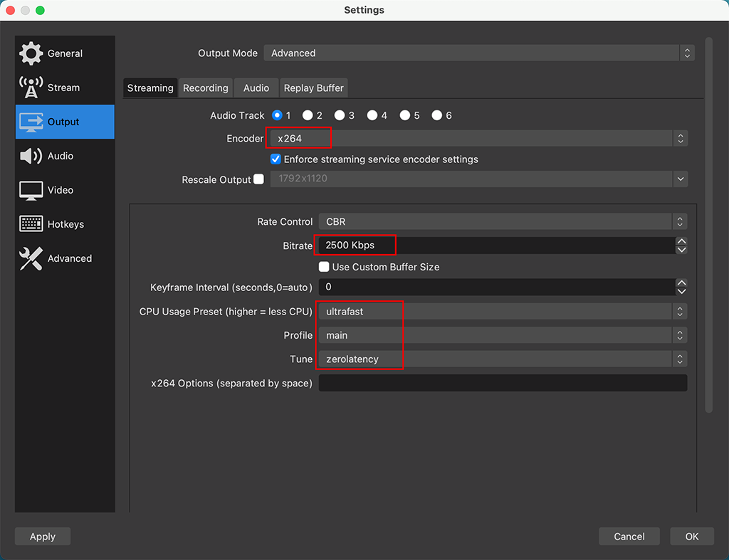Open Video settings display icon
The height and width of the screenshot is (560, 729).
pyautogui.click(x=31, y=191)
